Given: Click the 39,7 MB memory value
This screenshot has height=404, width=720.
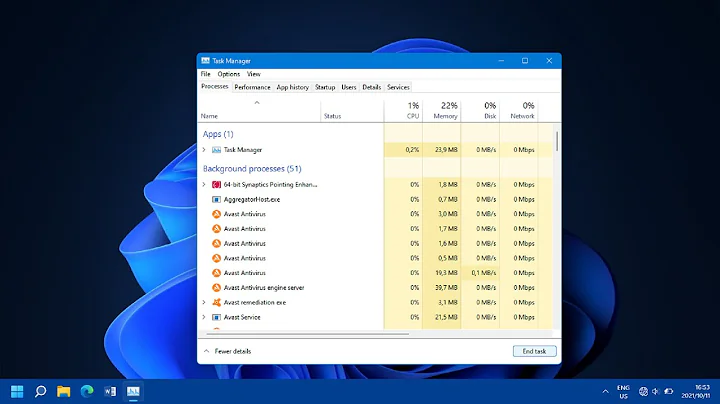Looking at the screenshot, I should point(446,287).
